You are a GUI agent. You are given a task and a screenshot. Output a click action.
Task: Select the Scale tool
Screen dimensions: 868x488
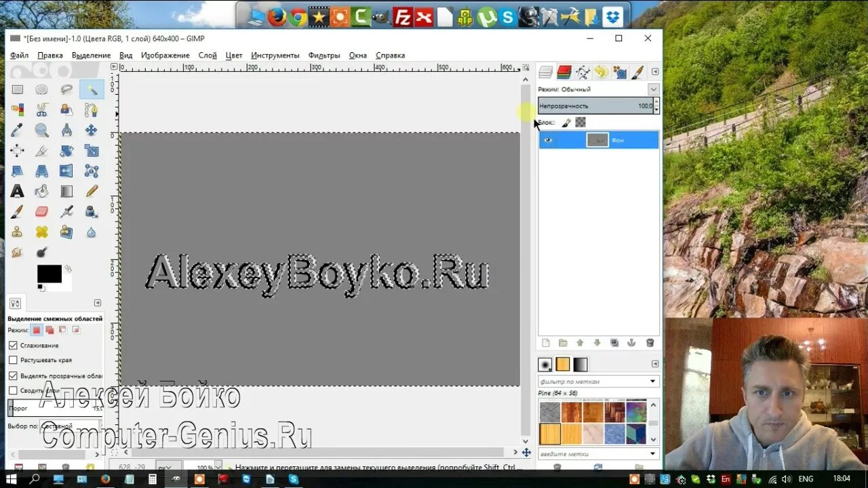click(x=92, y=150)
